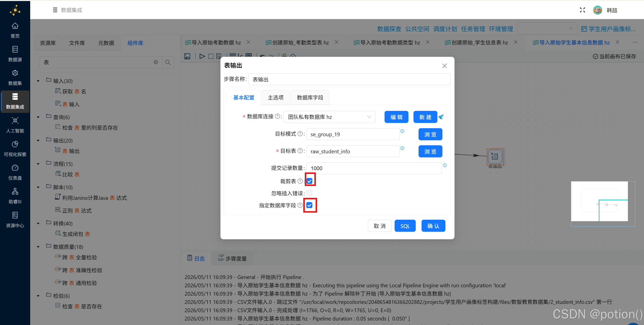
Task: Click the help icon next to 数据库连接
Action: [277, 116]
